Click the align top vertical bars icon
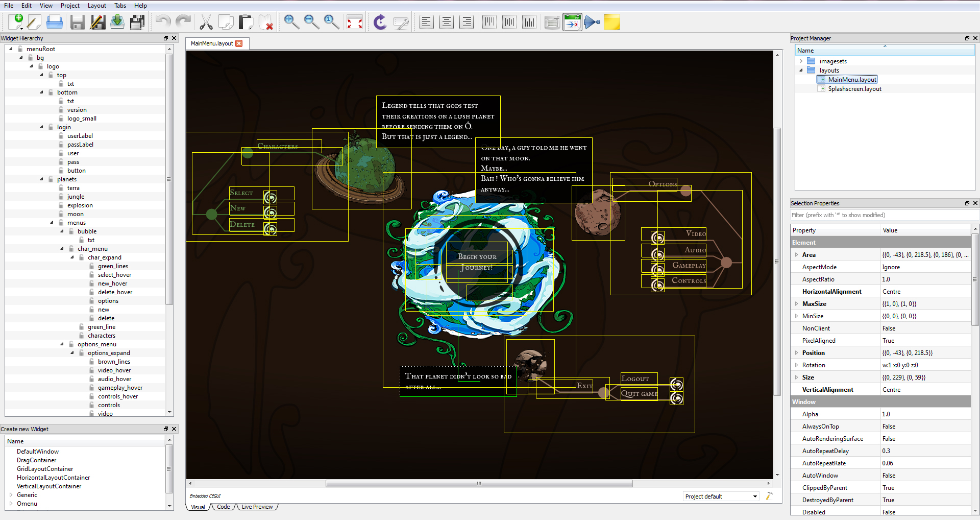 click(489, 22)
